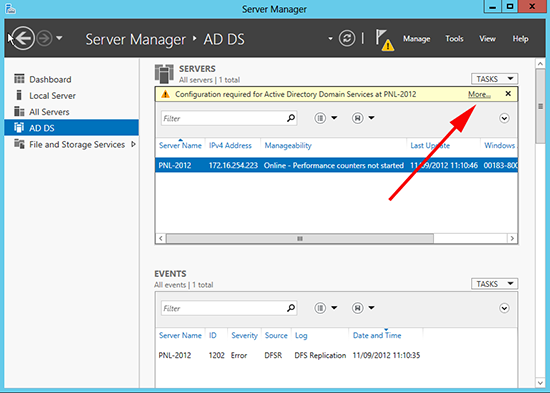The image size is (550, 393).
Task: Open dropdown arrow beside Servers save query icon
Action: pos(371,118)
